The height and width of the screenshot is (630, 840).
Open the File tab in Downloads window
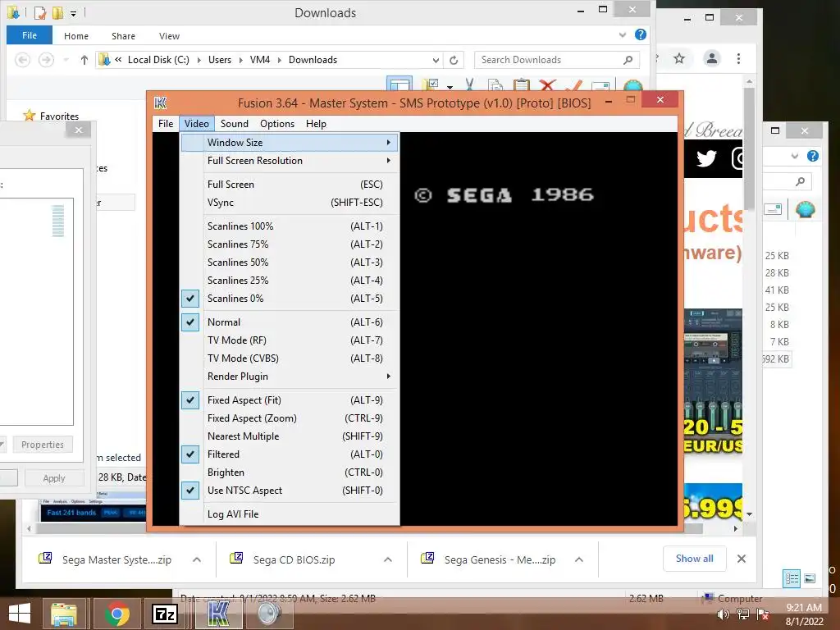click(x=30, y=35)
